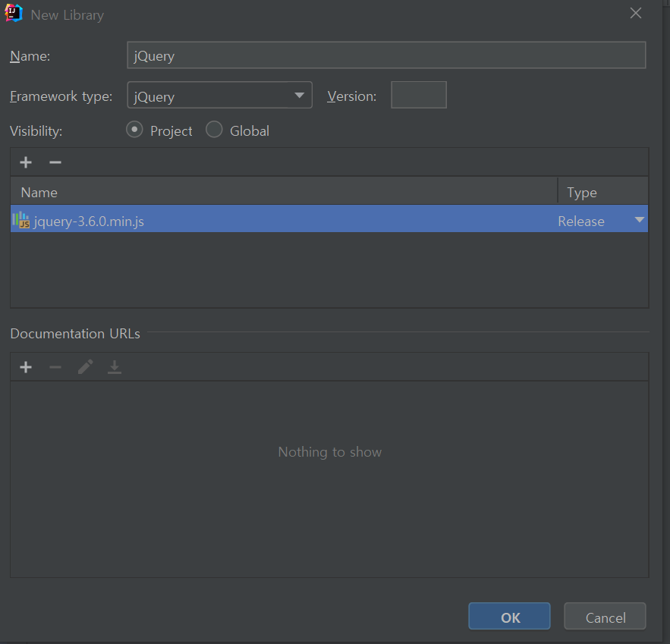The height and width of the screenshot is (644, 670).
Task: Click the remove library file minus icon
Action: click(x=55, y=162)
